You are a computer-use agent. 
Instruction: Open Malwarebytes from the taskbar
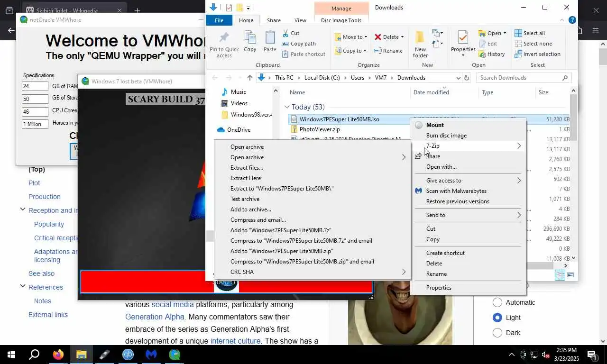click(x=151, y=355)
